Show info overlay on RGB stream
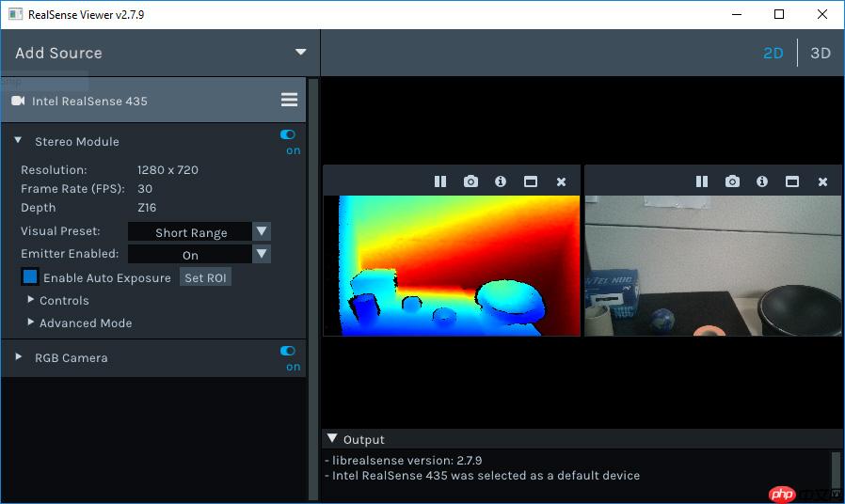 pos(762,181)
